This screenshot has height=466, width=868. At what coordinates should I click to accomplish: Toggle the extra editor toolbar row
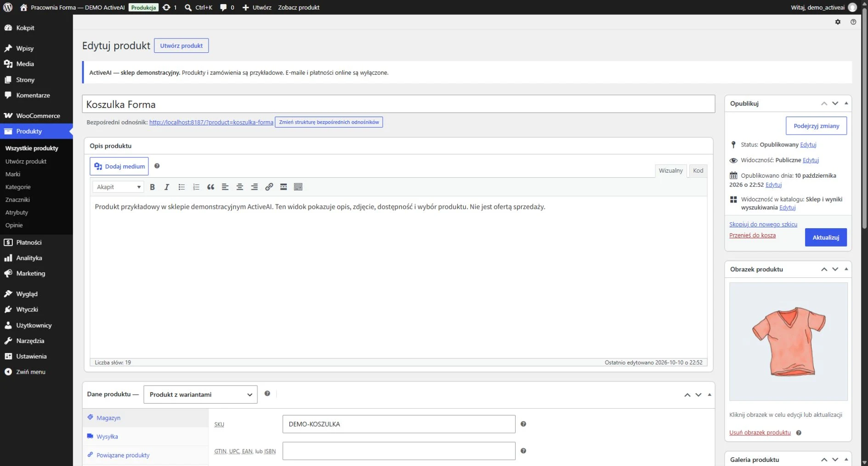tap(298, 187)
